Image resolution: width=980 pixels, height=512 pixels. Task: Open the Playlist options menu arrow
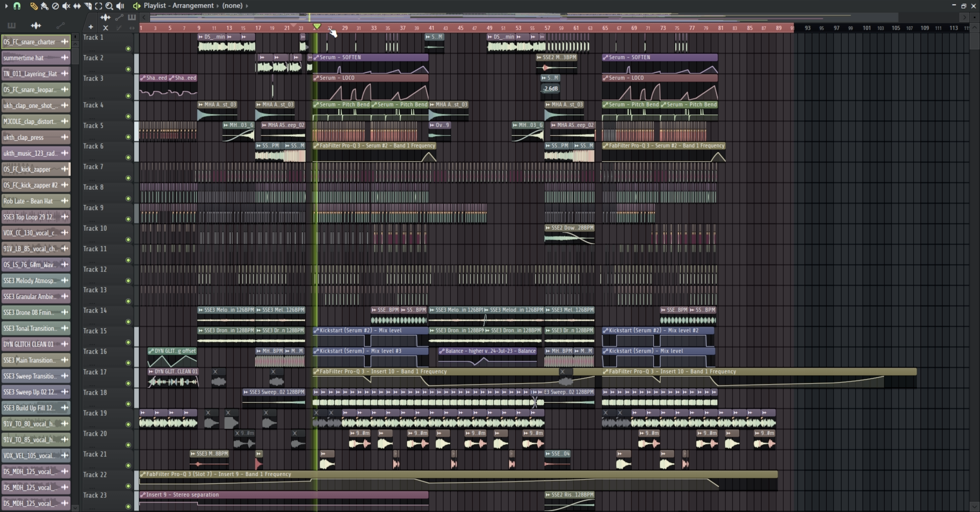pyautogui.click(x=6, y=6)
